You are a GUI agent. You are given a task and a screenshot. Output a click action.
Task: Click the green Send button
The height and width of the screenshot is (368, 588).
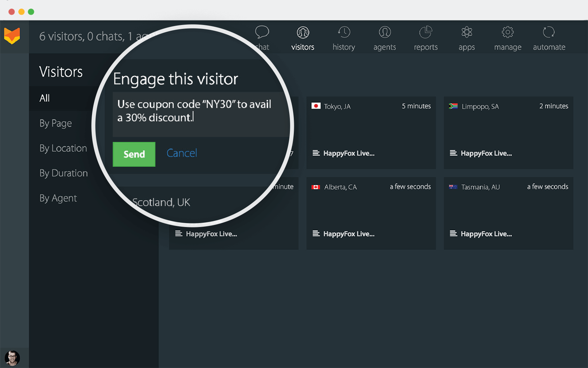point(134,154)
